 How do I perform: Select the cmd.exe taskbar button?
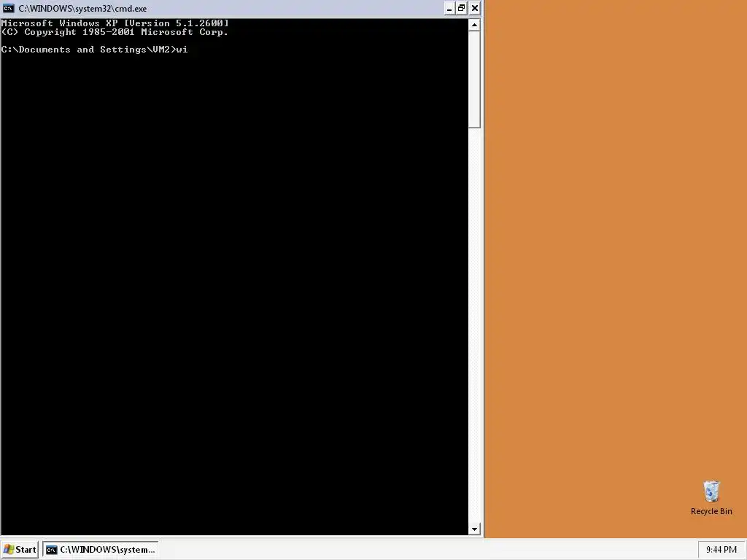(x=101, y=550)
